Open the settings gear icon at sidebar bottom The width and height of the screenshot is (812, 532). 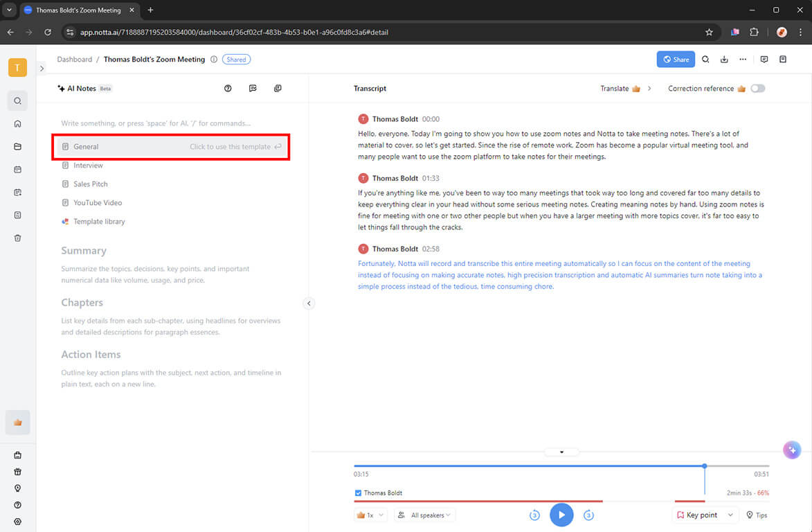pyautogui.click(x=17, y=522)
